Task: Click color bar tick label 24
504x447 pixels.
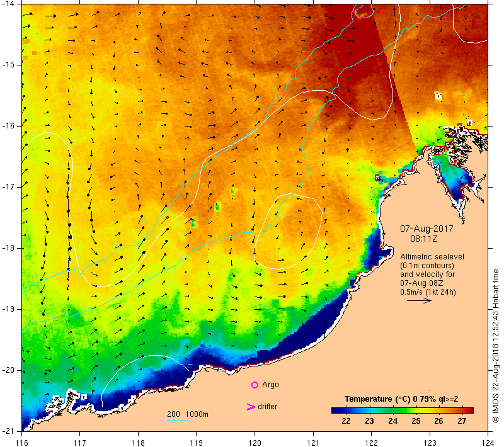Action: click(x=392, y=421)
